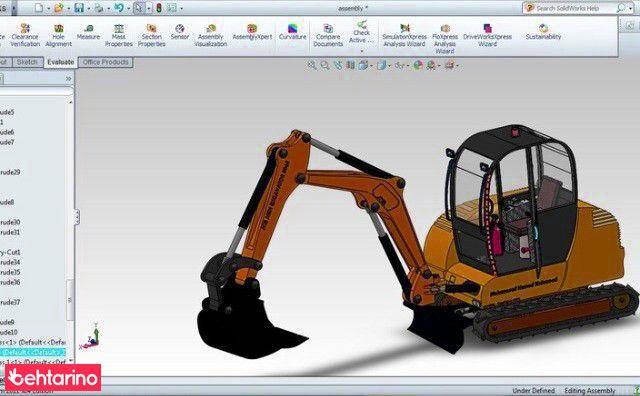Image resolution: width=640 pixels, height=396 pixels.
Task: Click the New document icon
Action: point(39,8)
